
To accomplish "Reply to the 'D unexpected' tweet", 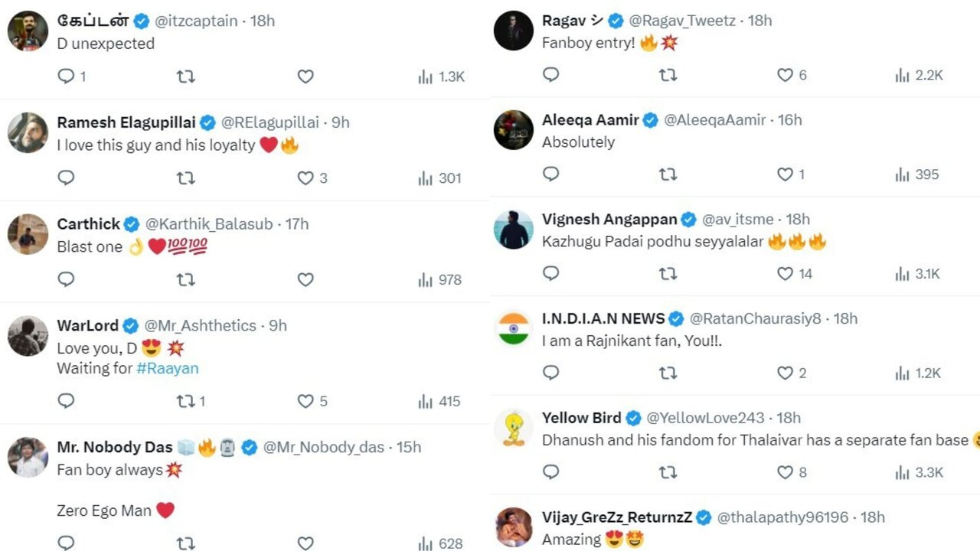I will pyautogui.click(x=67, y=76).
